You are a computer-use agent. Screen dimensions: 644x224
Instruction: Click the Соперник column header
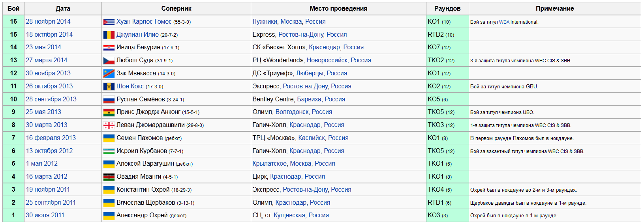(176, 9)
